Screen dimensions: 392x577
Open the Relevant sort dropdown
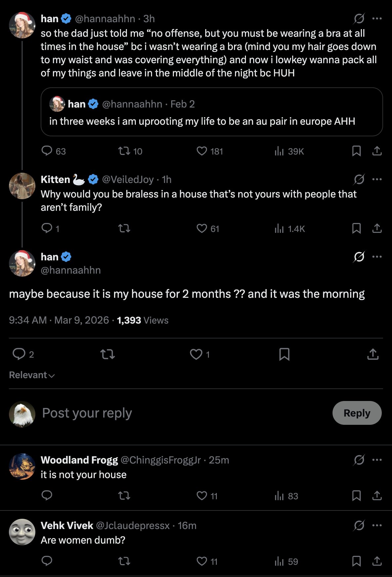point(32,375)
